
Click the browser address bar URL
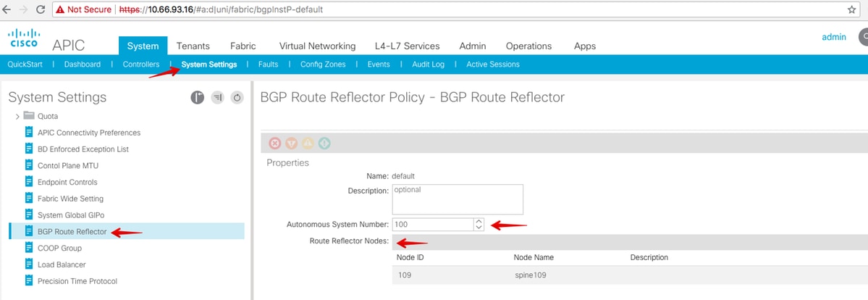click(x=222, y=9)
